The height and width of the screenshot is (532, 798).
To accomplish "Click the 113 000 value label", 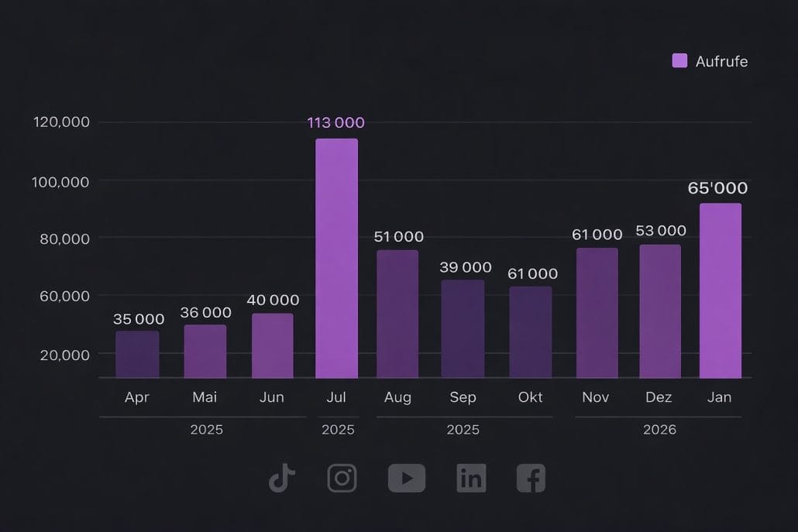I will (x=335, y=122).
